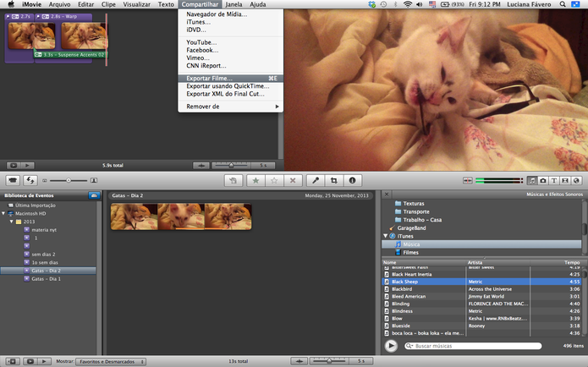588x367 pixels.
Task: Toggle event browser waveform display button
Action: [x=299, y=361]
